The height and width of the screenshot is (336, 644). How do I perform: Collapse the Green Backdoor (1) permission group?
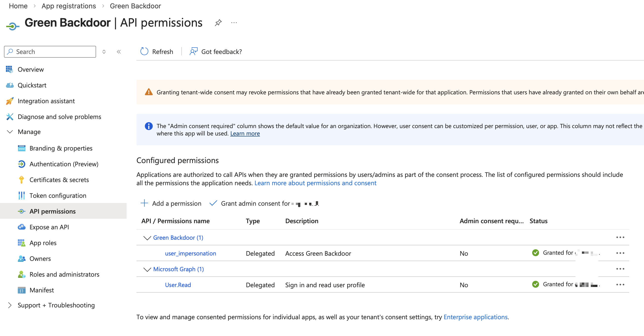click(147, 238)
